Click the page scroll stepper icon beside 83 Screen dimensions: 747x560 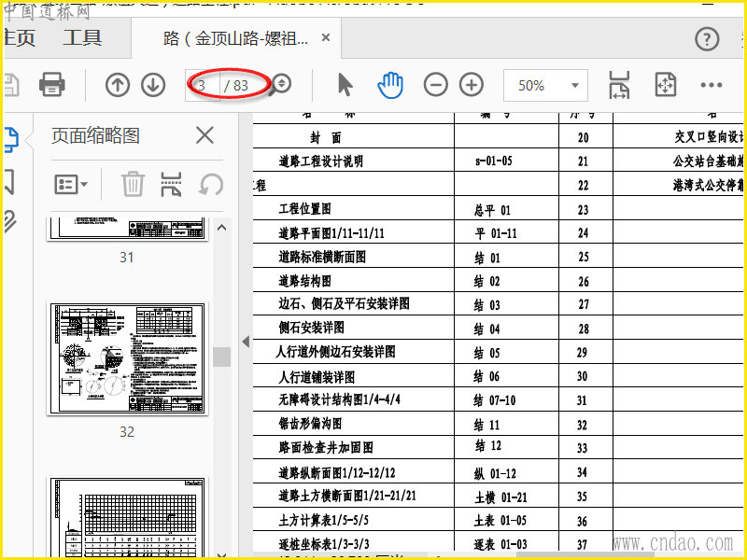click(x=282, y=84)
